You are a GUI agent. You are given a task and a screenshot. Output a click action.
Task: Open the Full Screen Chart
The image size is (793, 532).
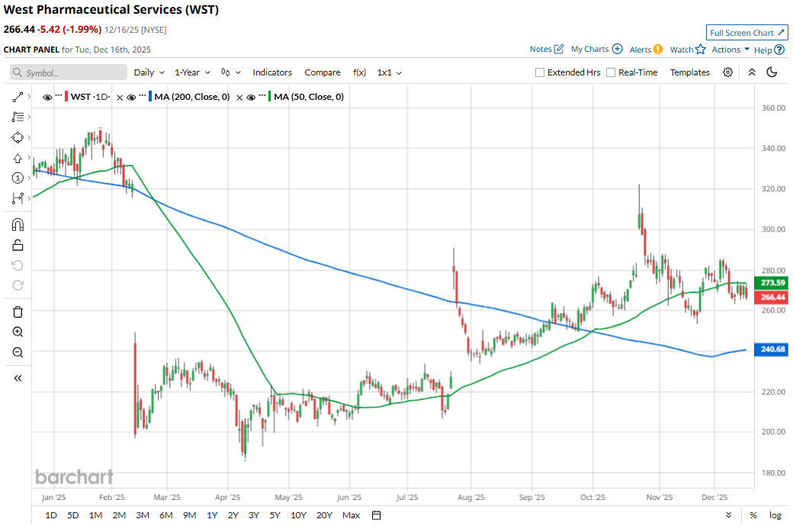[x=747, y=32]
